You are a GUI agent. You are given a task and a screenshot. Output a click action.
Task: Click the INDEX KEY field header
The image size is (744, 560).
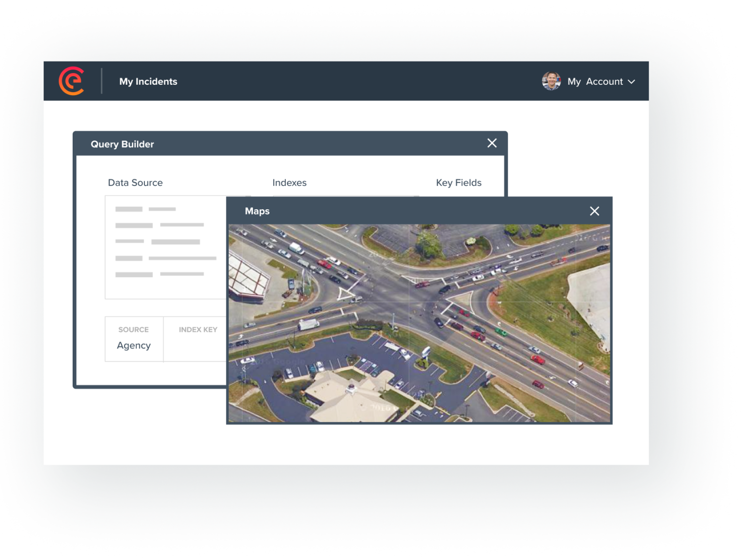coord(198,329)
